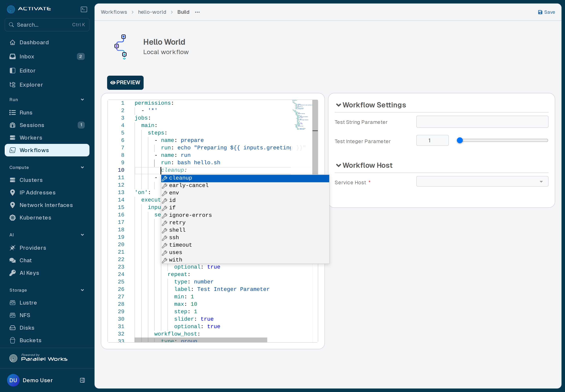565x392 pixels.
Task: Click the Save button
Action: point(546,12)
